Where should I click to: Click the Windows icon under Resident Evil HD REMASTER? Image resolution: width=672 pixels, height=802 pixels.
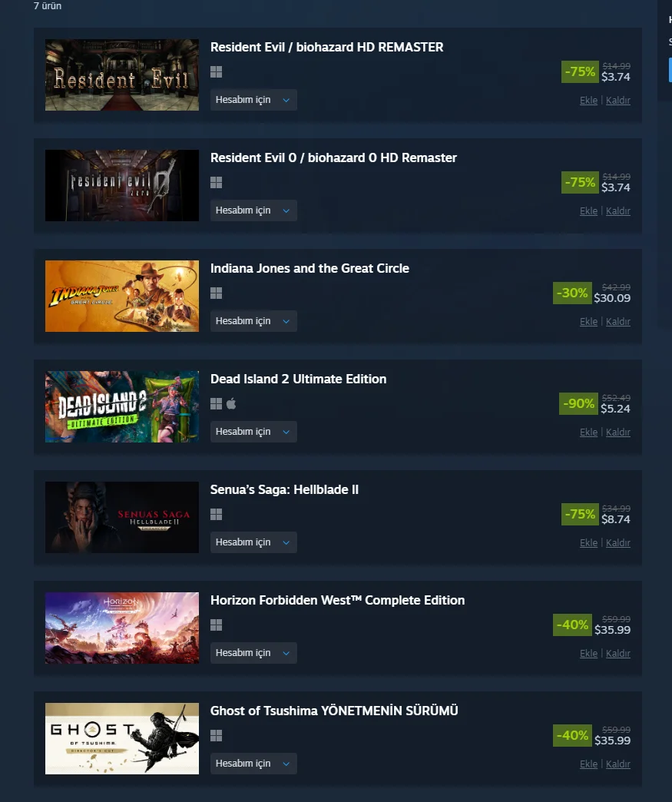point(216,72)
